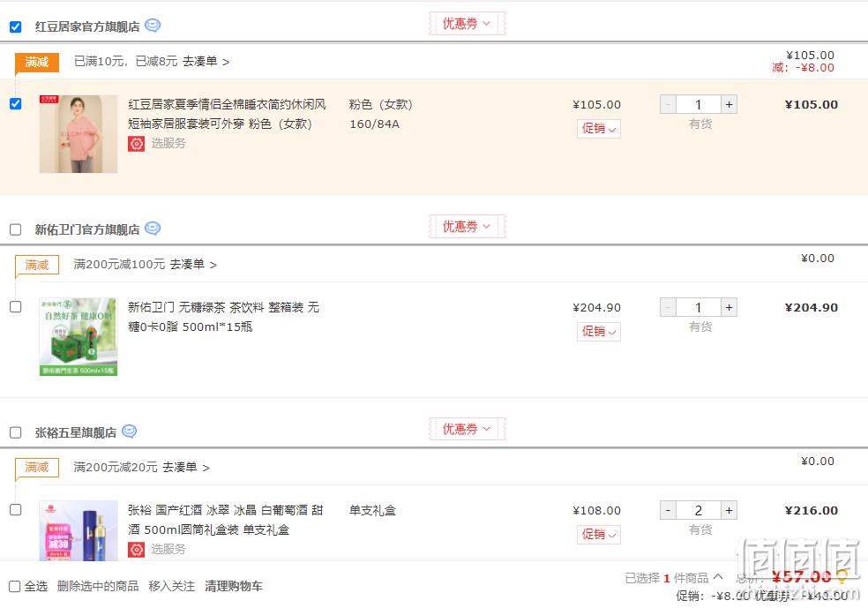Increase quantity of 红豆居家 pajamas
This screenshot has height=608, width=868.
click(729, 104)
